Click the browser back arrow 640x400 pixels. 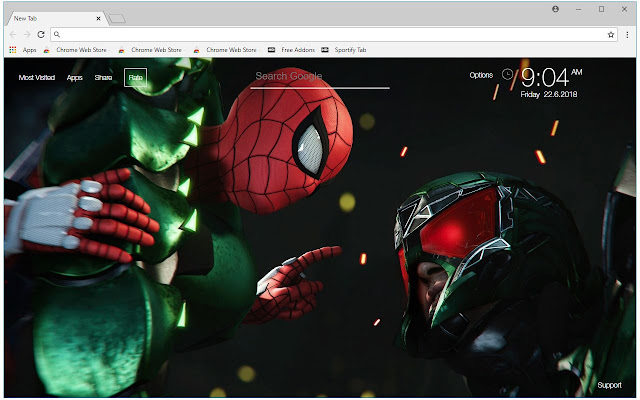click(13, 35)
